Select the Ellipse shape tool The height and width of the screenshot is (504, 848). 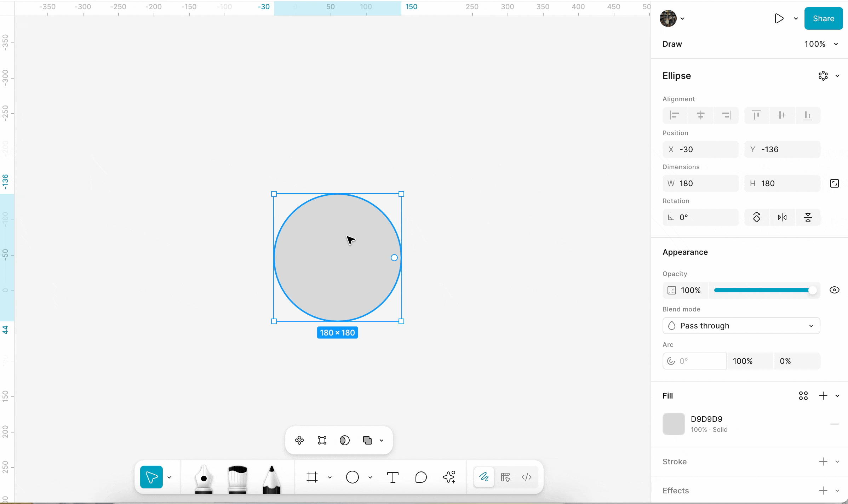pyautogui.click(x=353, y=477)
